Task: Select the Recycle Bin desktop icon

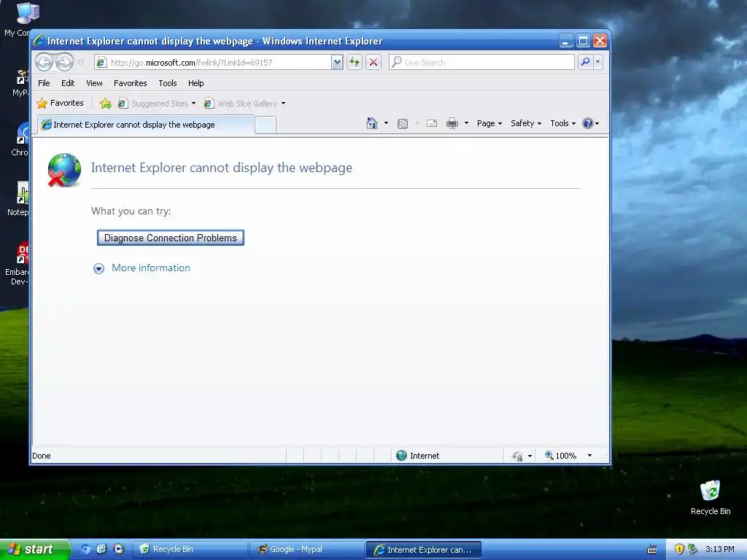Action: (711, 497)
